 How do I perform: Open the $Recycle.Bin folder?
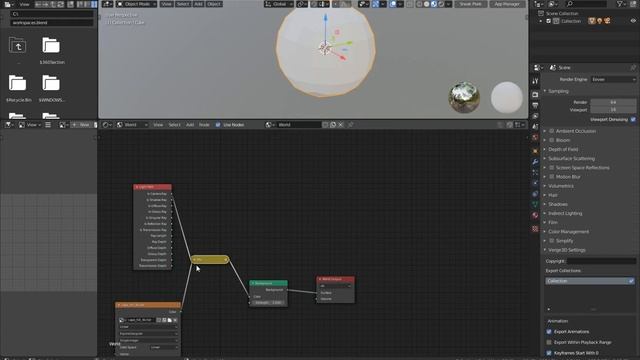coord(18,83)
